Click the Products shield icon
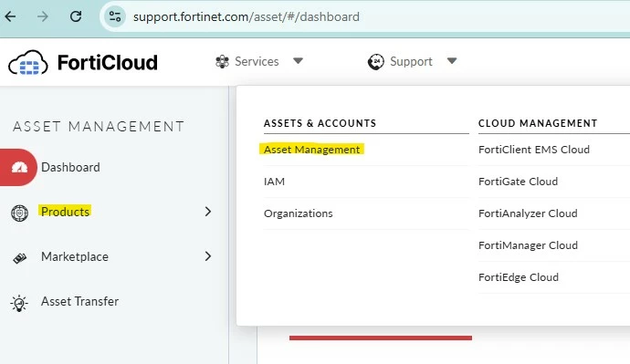Image resolution: width=630 pixels, height=364 pixels. (x=19, y=213)
